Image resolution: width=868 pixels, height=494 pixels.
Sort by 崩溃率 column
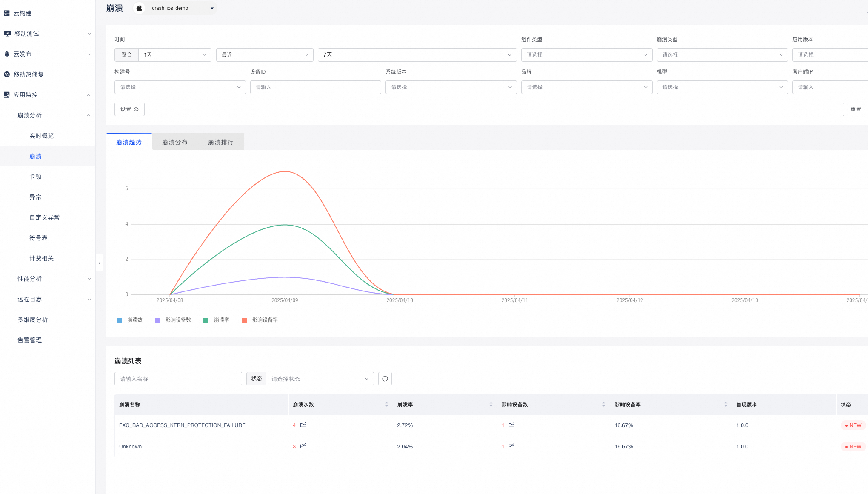491,405
